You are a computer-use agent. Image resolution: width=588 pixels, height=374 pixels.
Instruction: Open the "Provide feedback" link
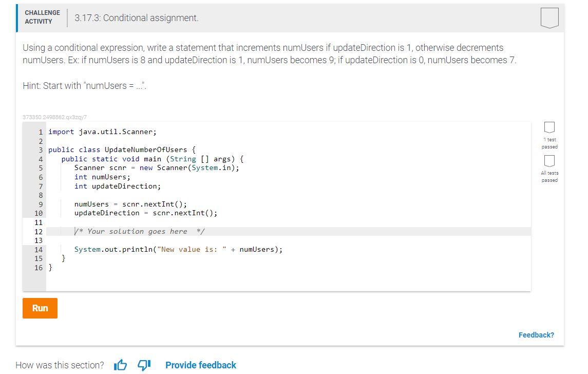click(201, 365)
